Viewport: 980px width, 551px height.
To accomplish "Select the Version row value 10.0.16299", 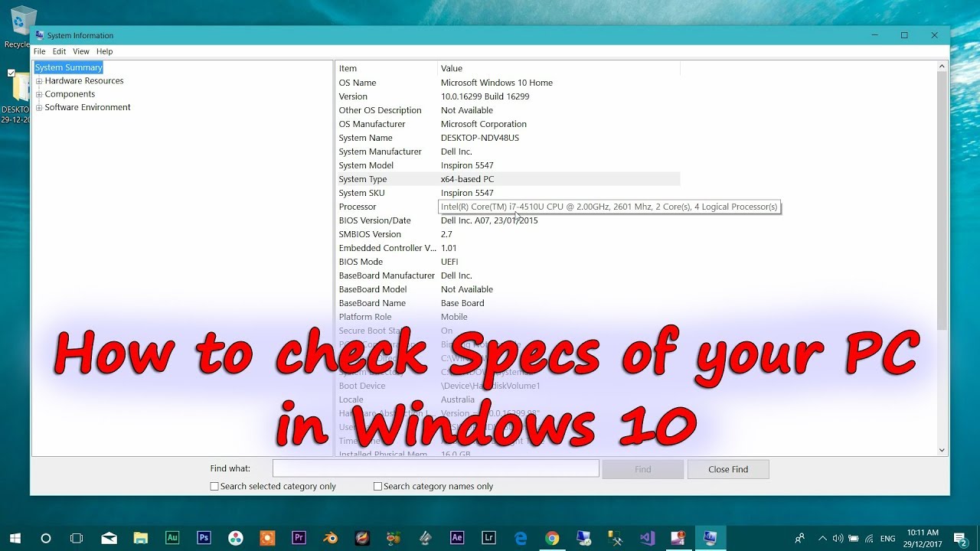I will click(485, 96).
